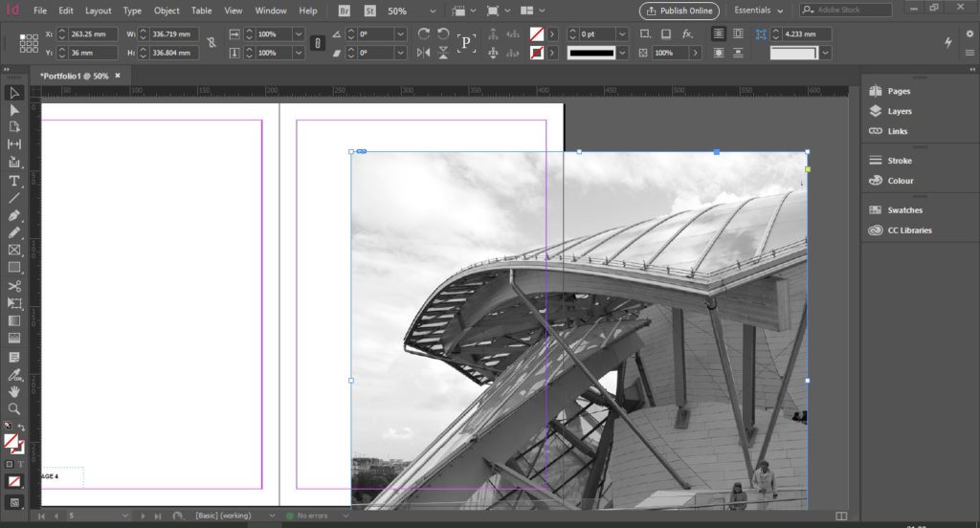Open Scale X percentage dropdown
The width and height of the screenshot is (980, 528).
coord(299,34)
